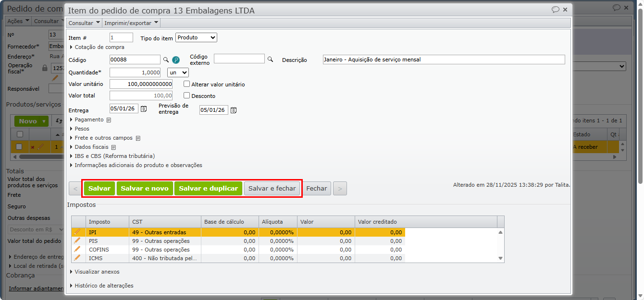
Task: Click Salvar e duplicar button
Action: (209, 189)
